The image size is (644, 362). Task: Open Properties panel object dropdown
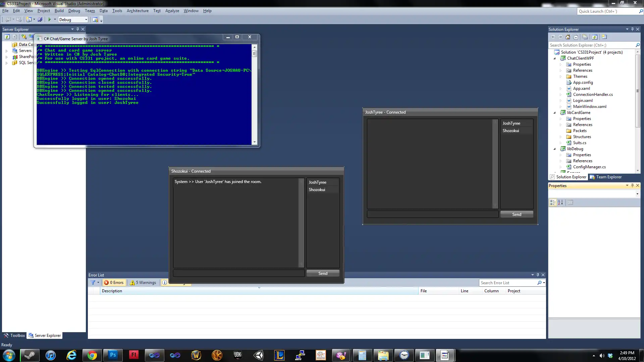click(x=637, y=194)
